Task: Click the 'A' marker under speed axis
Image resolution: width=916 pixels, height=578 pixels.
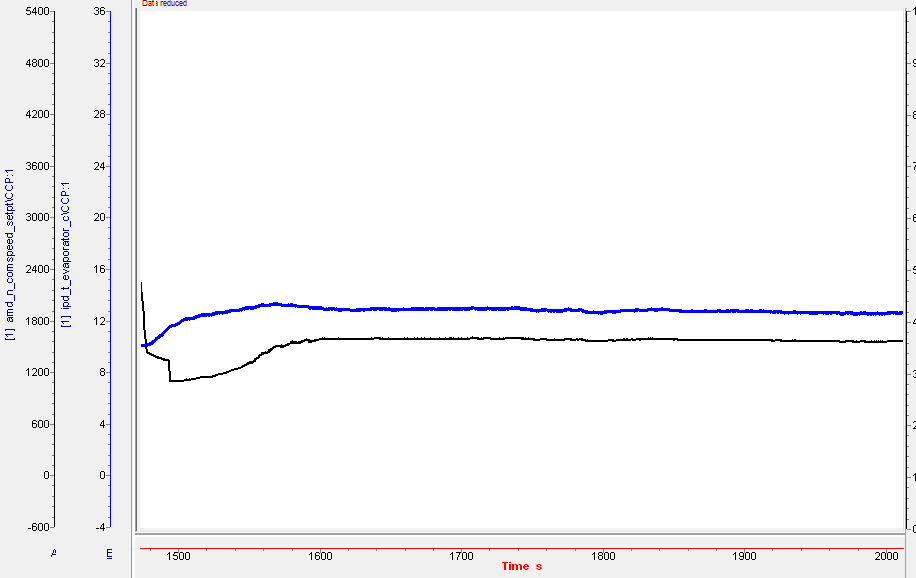Action: click(x=54, y=553)
